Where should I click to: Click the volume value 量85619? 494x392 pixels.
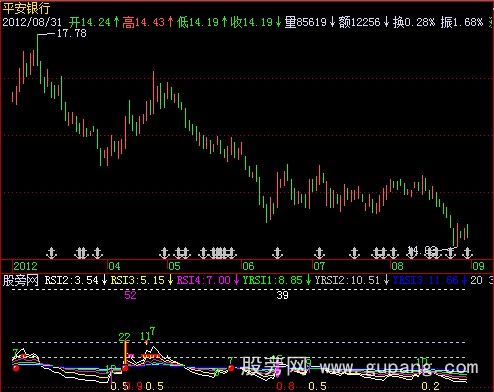click(x=306, y=22)
